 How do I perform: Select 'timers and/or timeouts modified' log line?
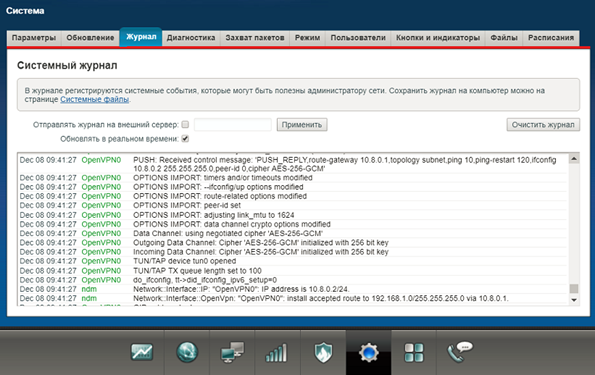[x=292, y=178]
